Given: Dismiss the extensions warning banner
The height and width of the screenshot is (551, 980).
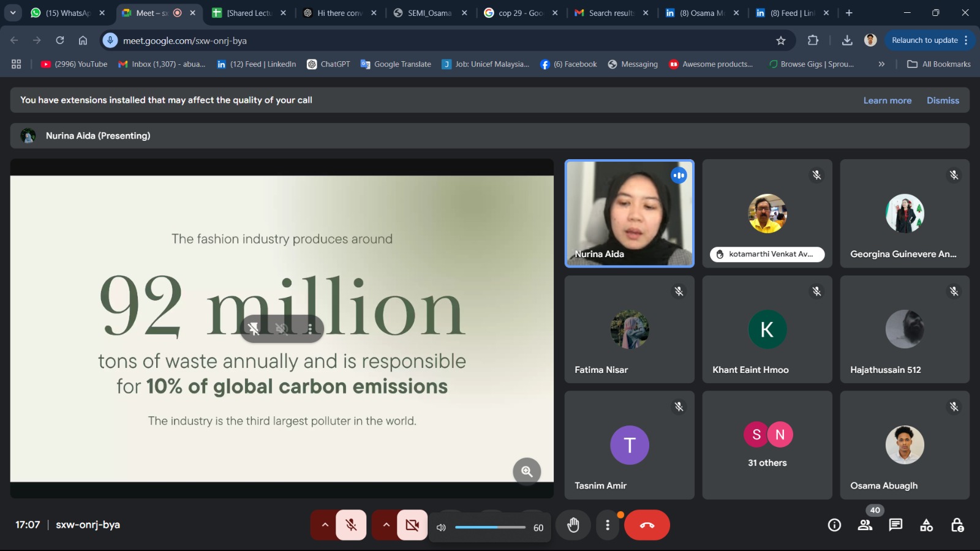Looking at the screenshot, I should click(x=943, y=100).
